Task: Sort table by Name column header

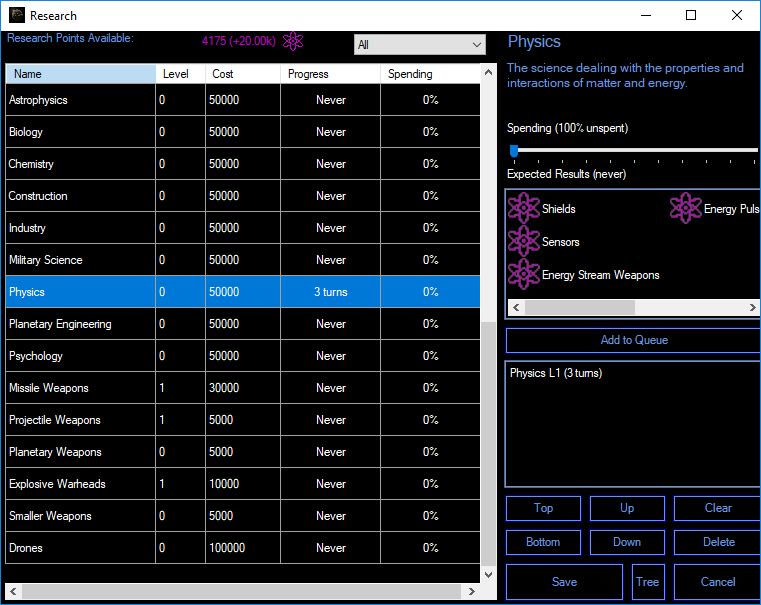Action: click(81, 74)
